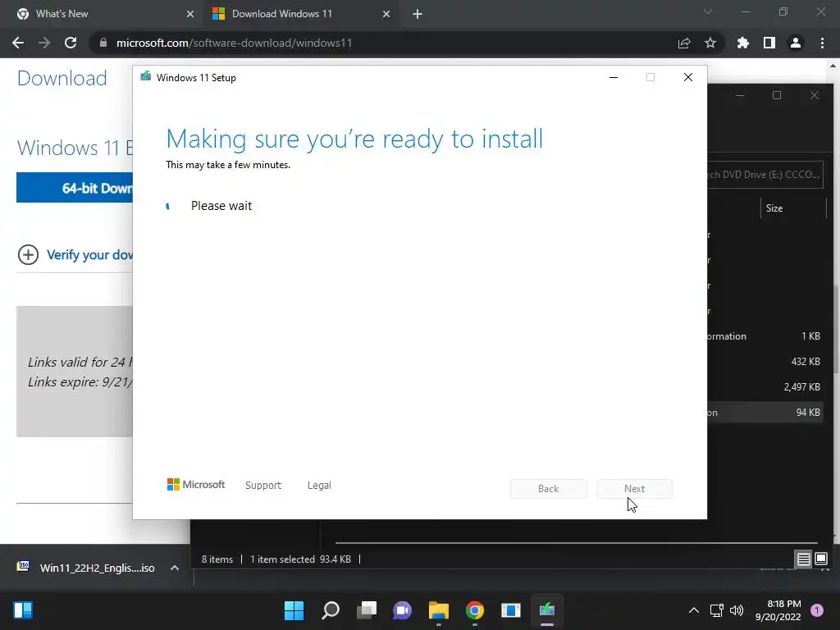Bookmark this page with the star icon
The width and height of the screenshot is (840, 630).
pos(710,43)
